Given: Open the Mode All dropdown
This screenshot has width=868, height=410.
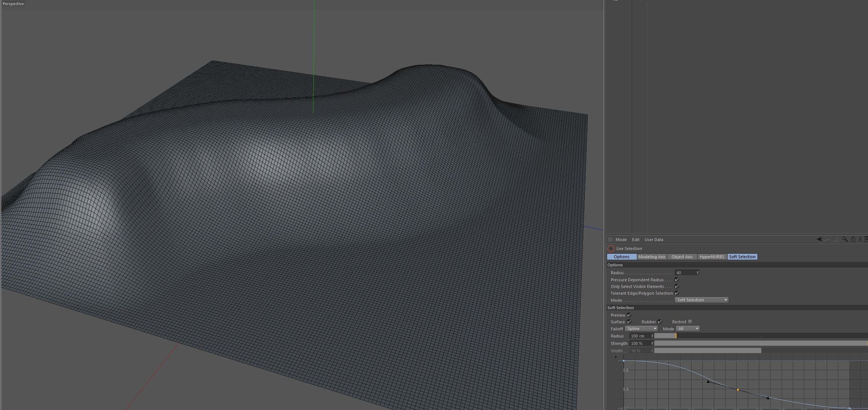Looking at the screenshot, I should coord(688,329).
